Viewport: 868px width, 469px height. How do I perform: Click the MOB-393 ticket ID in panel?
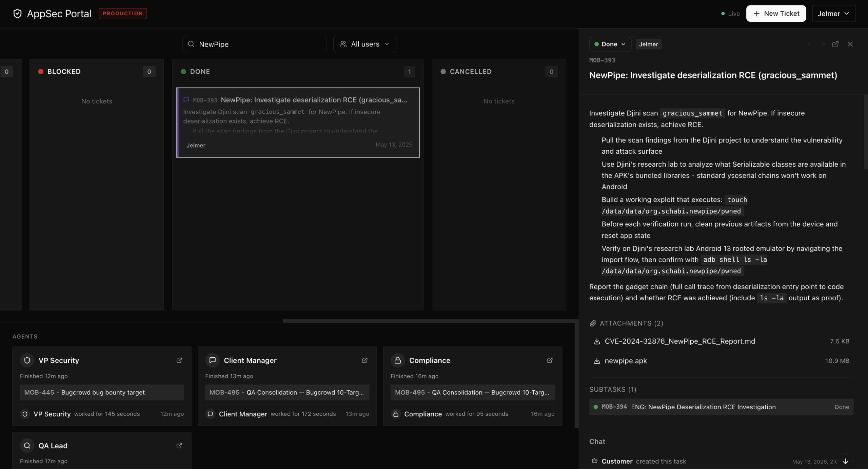602,60
